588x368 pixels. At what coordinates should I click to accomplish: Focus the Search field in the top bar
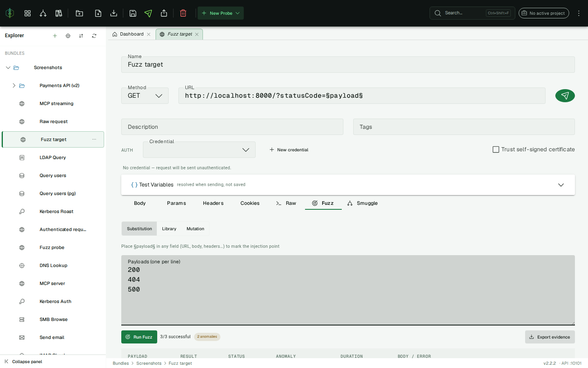(472, 13)
